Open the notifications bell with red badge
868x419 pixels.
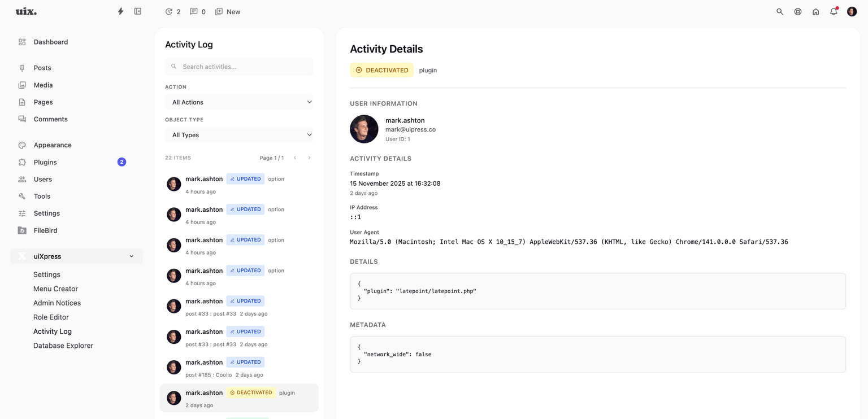(x=834, y=11)
